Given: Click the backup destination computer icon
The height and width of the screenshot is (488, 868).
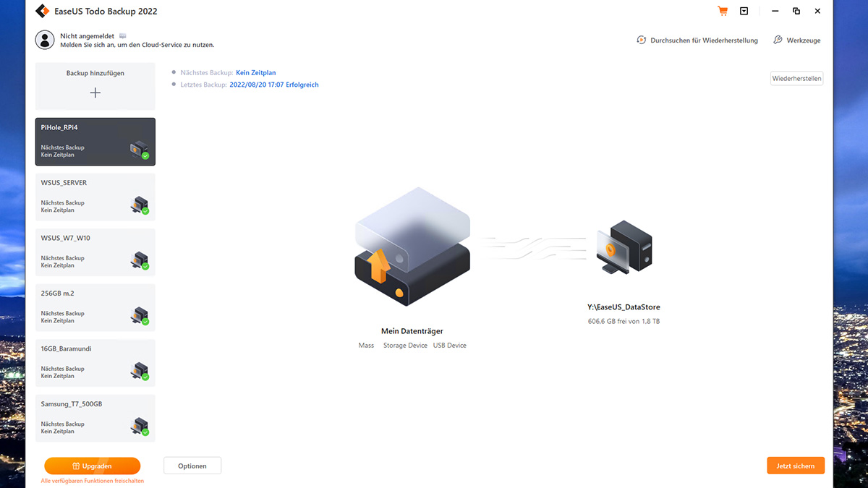Looking at the screenshot, I should (624, 246).
